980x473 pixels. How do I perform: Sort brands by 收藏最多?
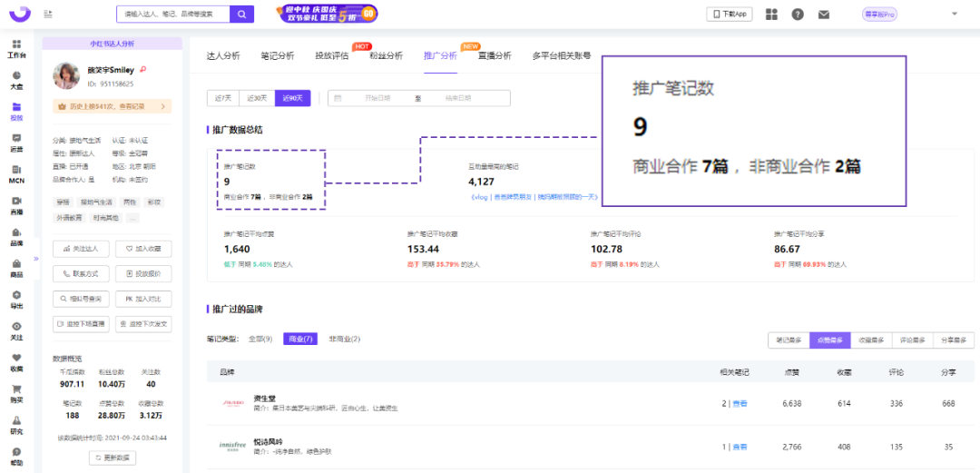[871, 340]
